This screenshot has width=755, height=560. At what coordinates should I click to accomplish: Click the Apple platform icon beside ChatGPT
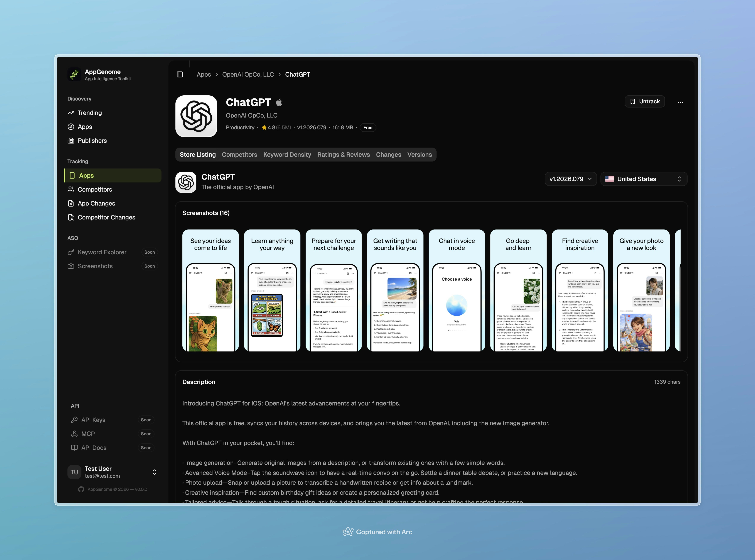(279, 102)
